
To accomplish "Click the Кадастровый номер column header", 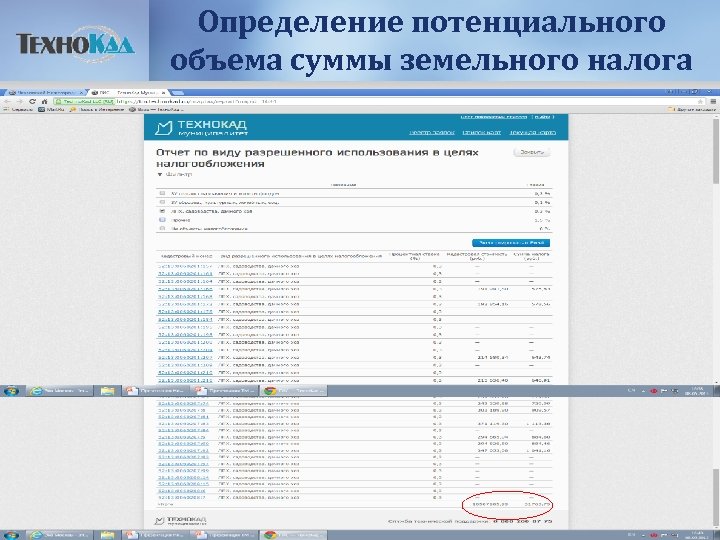I will tap(186, 256).
